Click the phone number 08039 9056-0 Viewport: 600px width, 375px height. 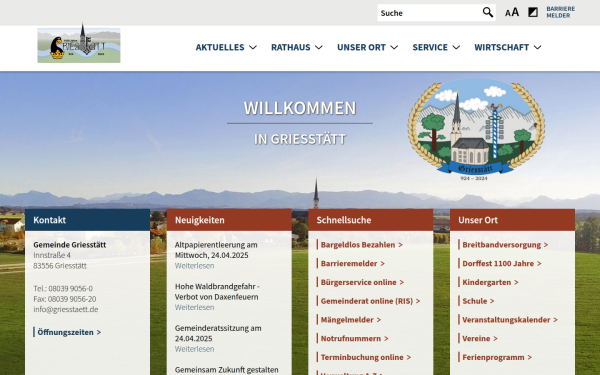[x=70, y=289]
